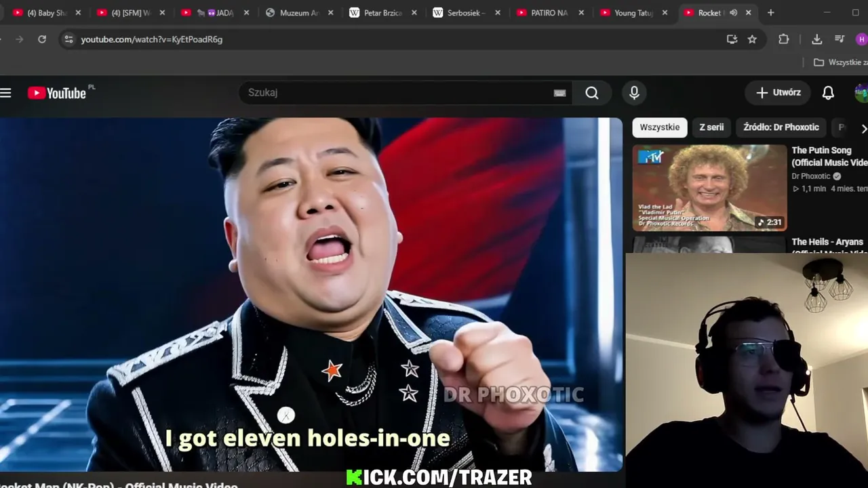Viewport: 868px width, 488px height.
Task: Start voice search with the microphone
Action: point(634,93)
